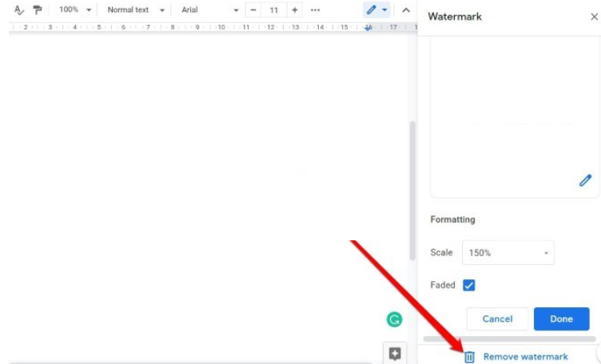This screenshot has width=601, height=364.
Task: Increase font size with plus button
Action: 294,10
